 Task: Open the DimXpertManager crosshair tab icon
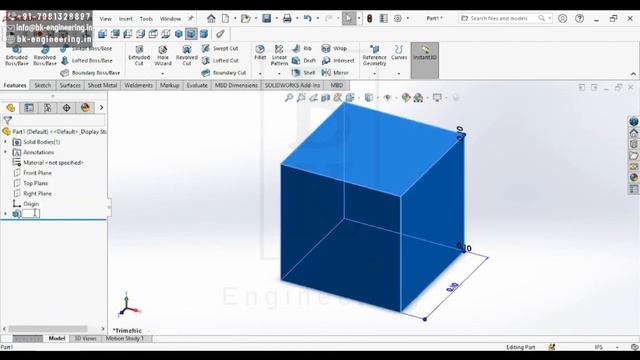click(67, 108)
